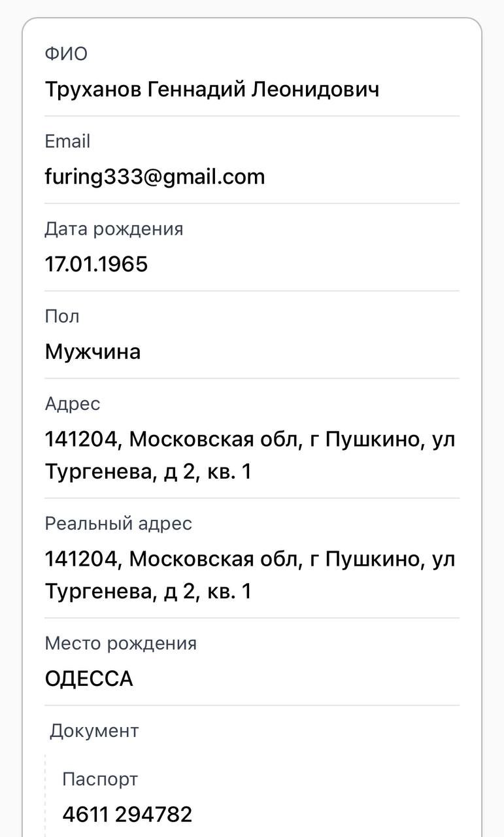Click the Дата рождения label
504x837 pixels.
tap(114, 229)
